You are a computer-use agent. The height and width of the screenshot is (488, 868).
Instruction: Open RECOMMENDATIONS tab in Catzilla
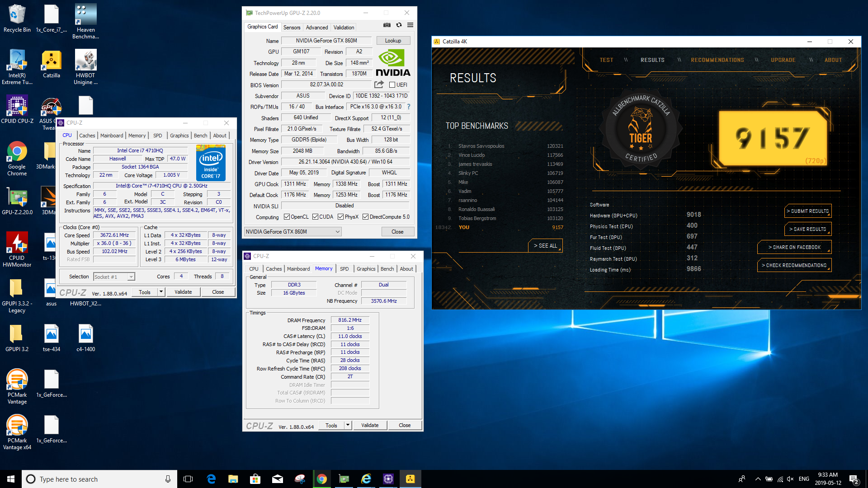point(717,60)
